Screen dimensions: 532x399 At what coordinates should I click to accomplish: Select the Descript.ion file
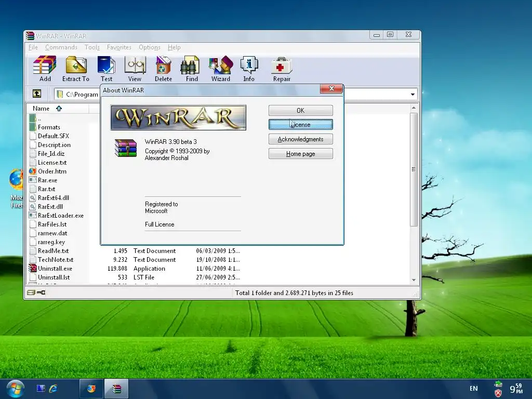click(x=54, y=145)
